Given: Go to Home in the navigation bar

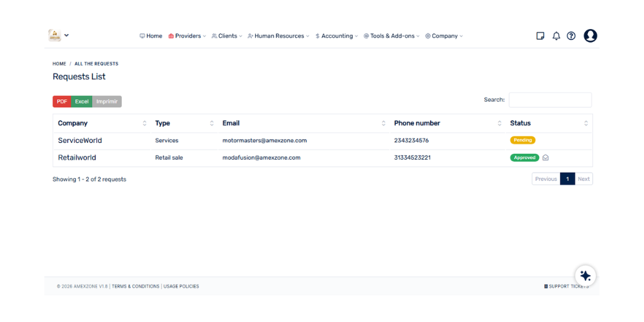Looking at the screenshot, I should (x=151, y=36).
